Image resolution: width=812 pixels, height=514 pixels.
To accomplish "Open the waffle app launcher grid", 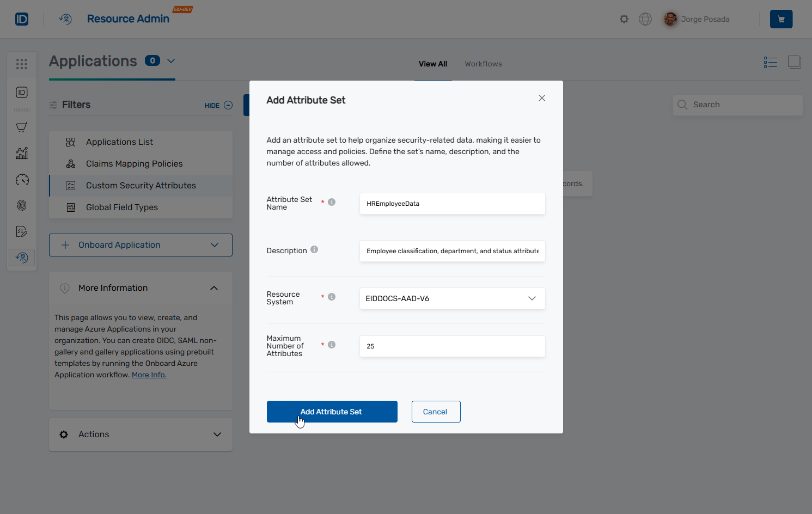I will (x=22, y=64).
